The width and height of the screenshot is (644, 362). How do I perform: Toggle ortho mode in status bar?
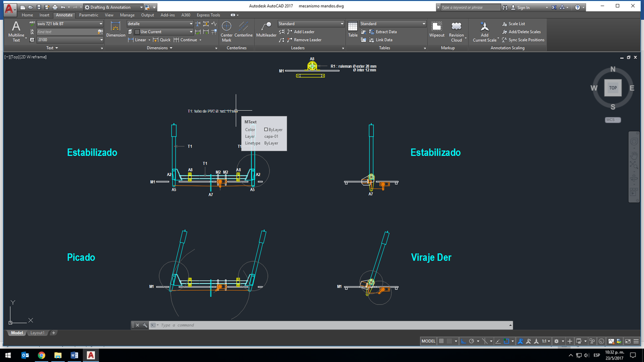click(463, 341)
